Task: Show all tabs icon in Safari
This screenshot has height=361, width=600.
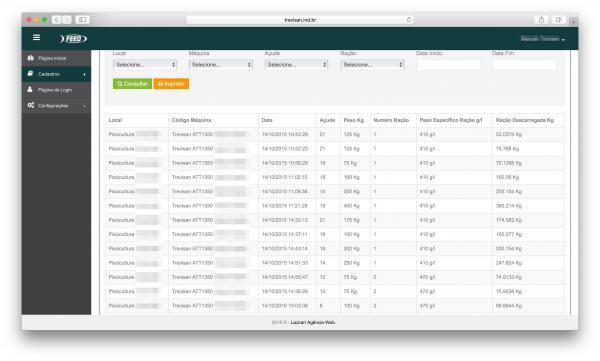Action: tap(558, 20)
